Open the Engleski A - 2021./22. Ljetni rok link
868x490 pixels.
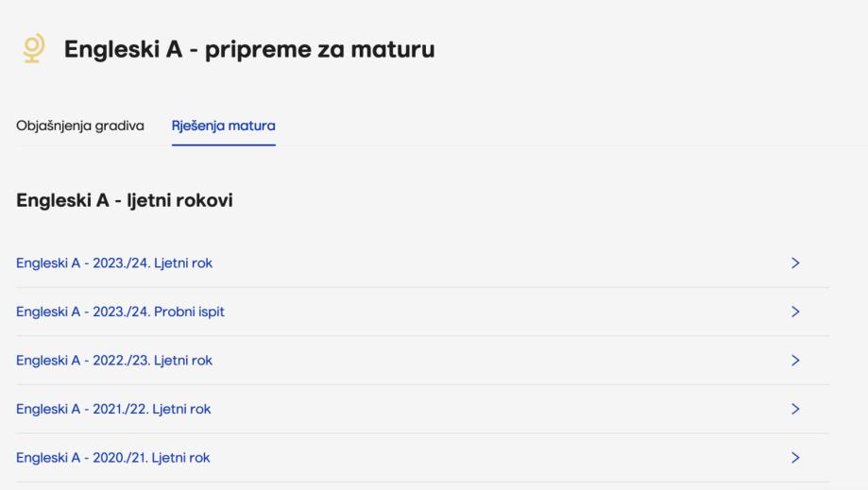(113, 409)
